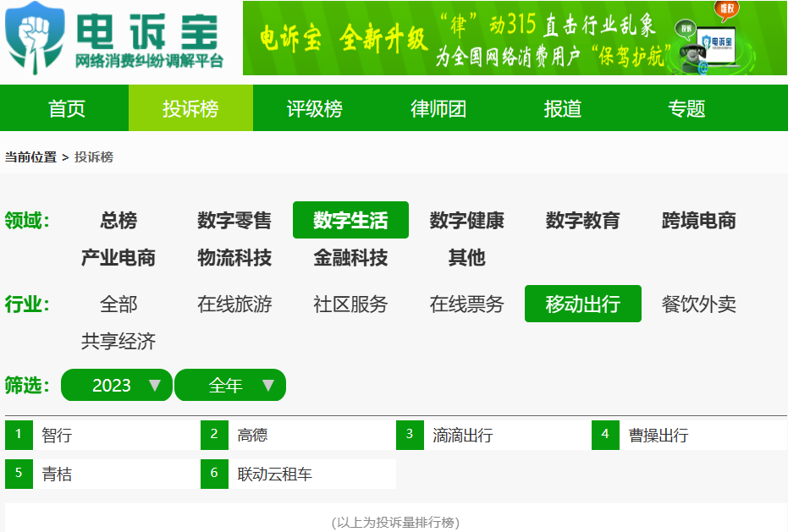
Task: Choose the 产业电商 domain
Action: point(118,258)
